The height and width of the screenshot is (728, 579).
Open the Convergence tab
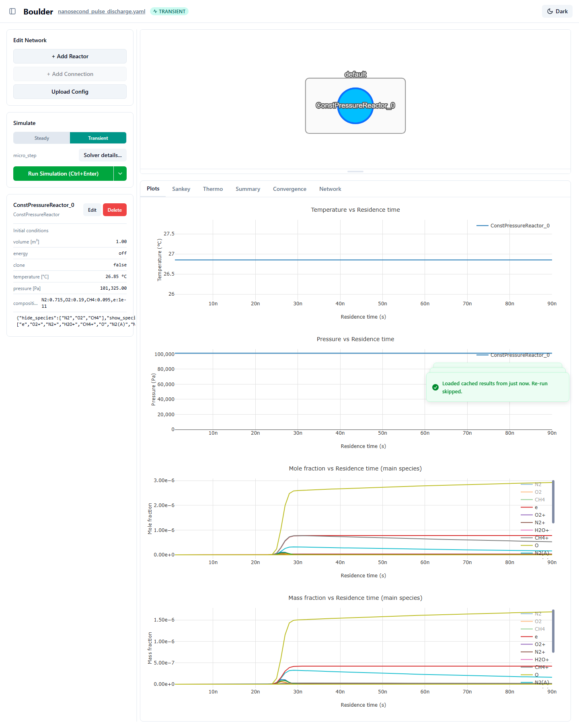click(x=289, y=189)
